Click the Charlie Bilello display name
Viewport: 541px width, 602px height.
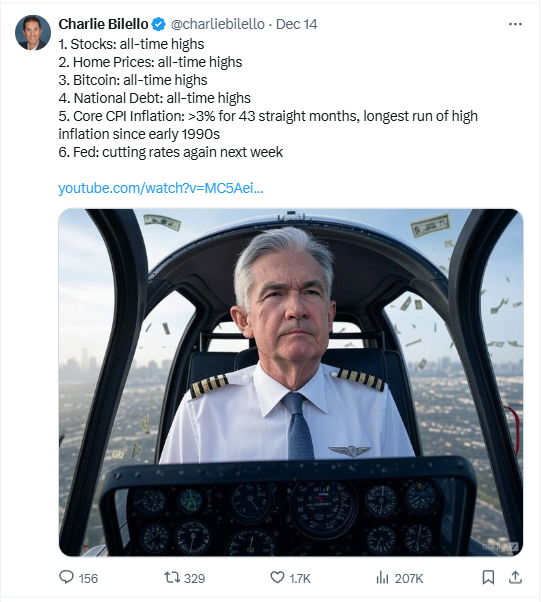(103, 24)
